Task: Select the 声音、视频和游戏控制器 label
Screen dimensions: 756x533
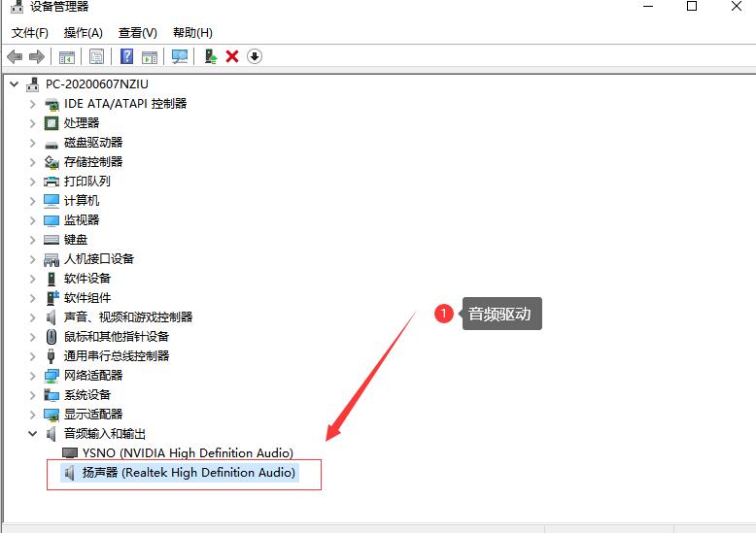Action: [x=128, y=317]
